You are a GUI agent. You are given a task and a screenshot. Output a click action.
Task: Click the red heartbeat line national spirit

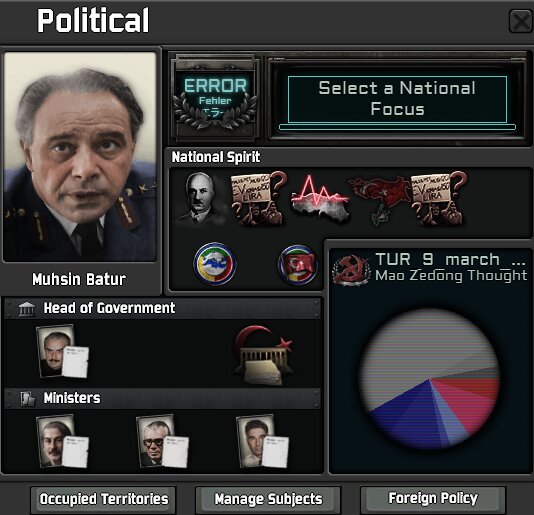pyautogui.click(x=319, y=198)
